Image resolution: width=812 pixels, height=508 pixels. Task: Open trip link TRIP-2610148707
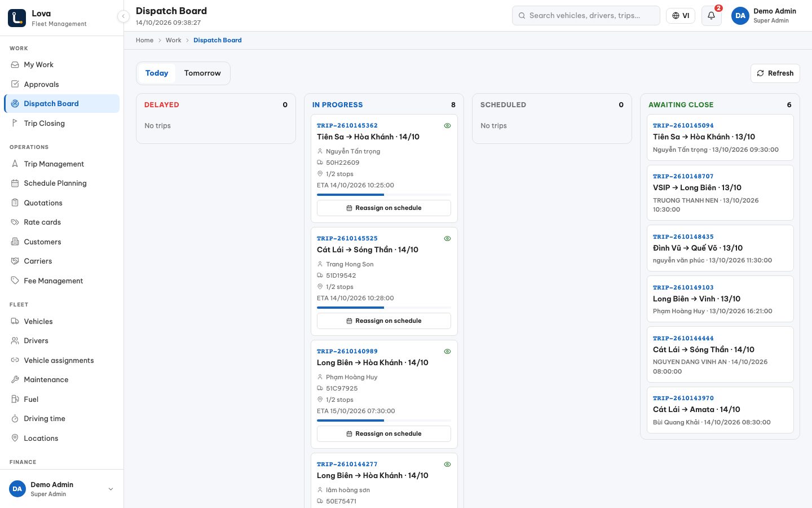pyautogui.click(x=683, y=176)
